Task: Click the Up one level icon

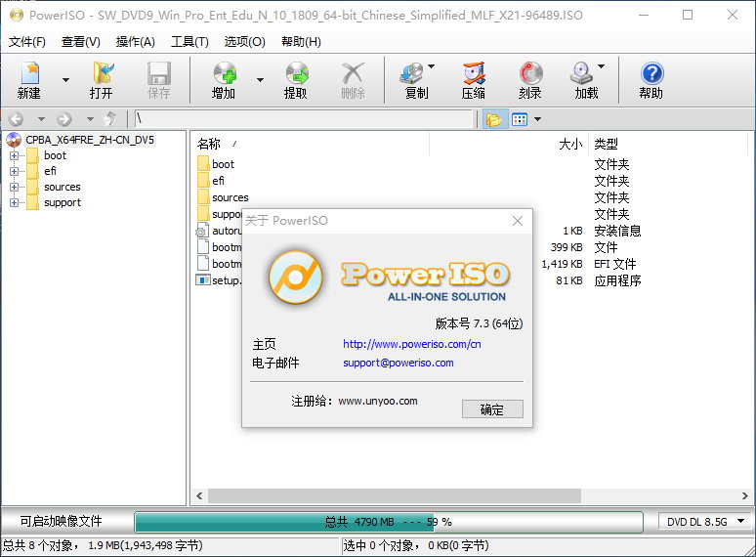Action: 111,118
